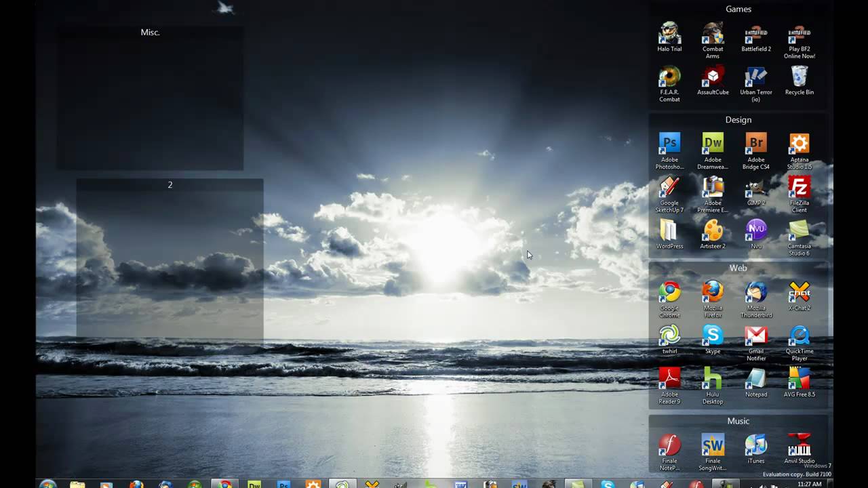The height and width of the screenshot is (488, 868).
Task: Open the Recycle Bin
Action: (800, 77)
